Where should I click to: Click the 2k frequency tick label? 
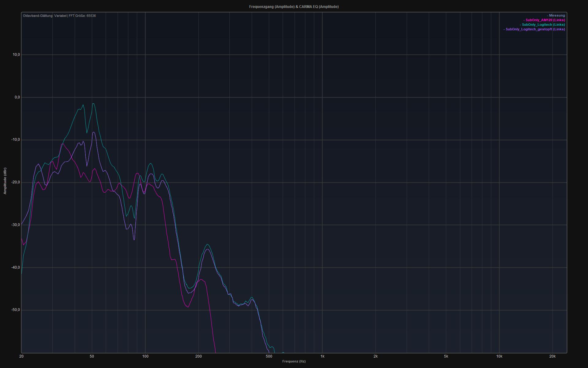tap(375, 356)
